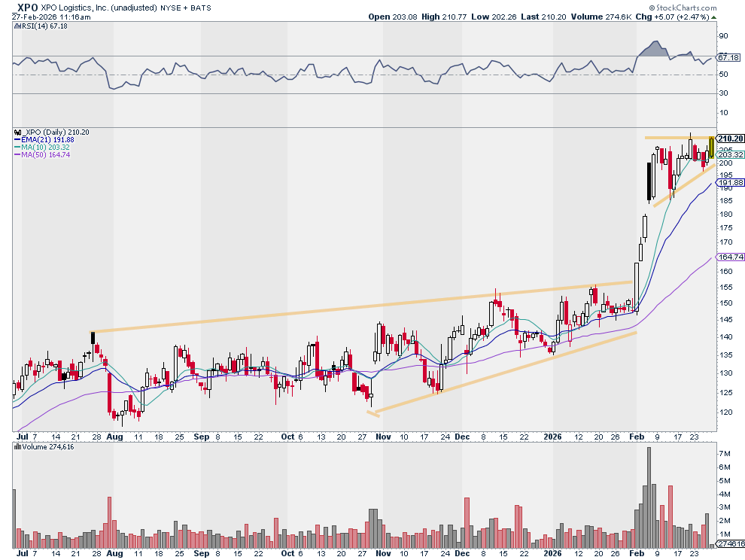
Task: Click the 6M volume axis label
Action: (725, 467)
